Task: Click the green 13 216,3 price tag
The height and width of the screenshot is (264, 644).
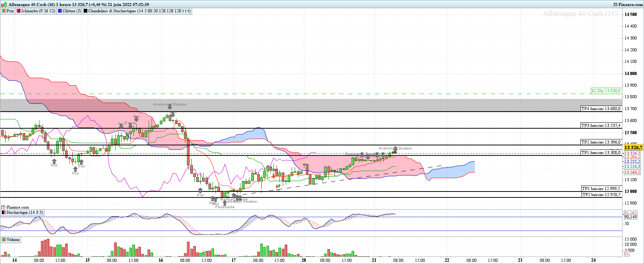Action: [632, 166]
